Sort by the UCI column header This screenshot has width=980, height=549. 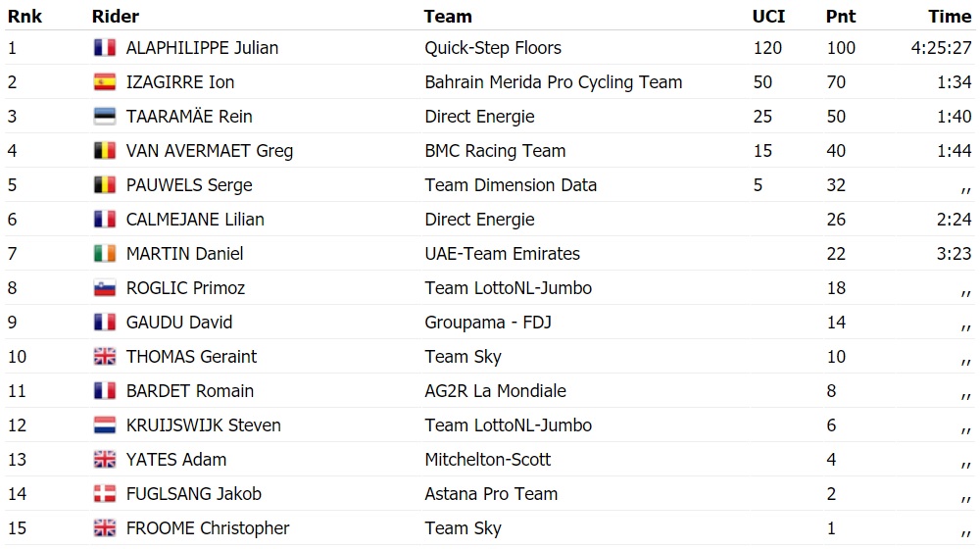point(768,17)
